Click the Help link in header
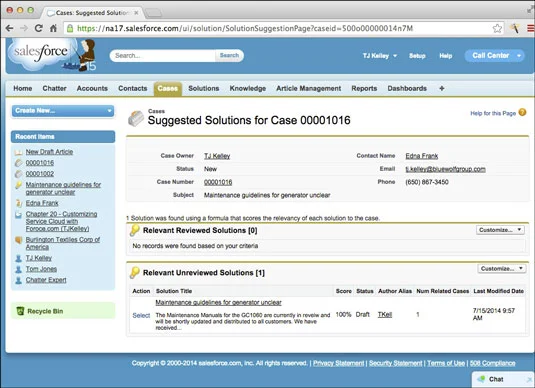 445,56
